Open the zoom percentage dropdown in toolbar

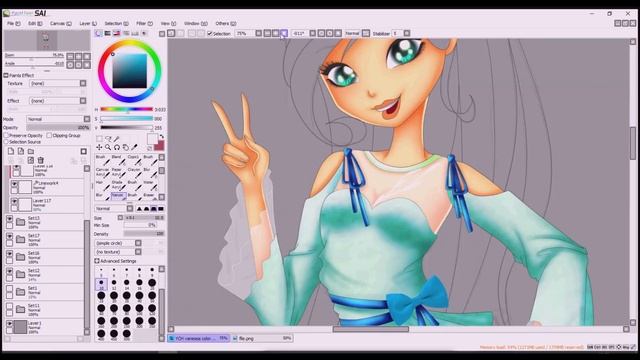click(258, 33)
